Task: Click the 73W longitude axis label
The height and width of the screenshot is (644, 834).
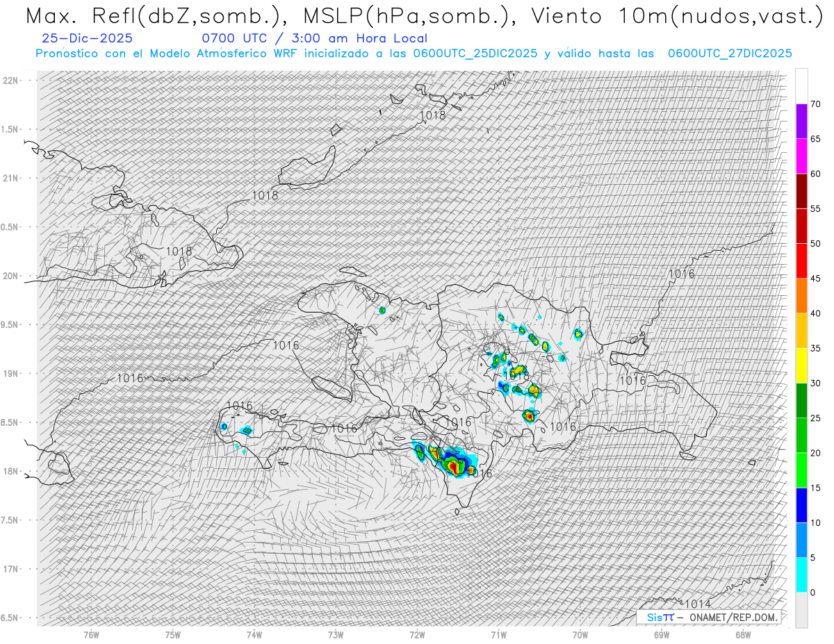Action: [336, 634]
